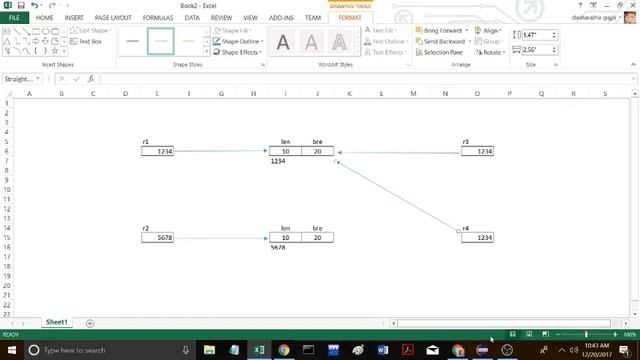Open Text Outline options
This screenshot has height=360, width=640.
point(386,42)
